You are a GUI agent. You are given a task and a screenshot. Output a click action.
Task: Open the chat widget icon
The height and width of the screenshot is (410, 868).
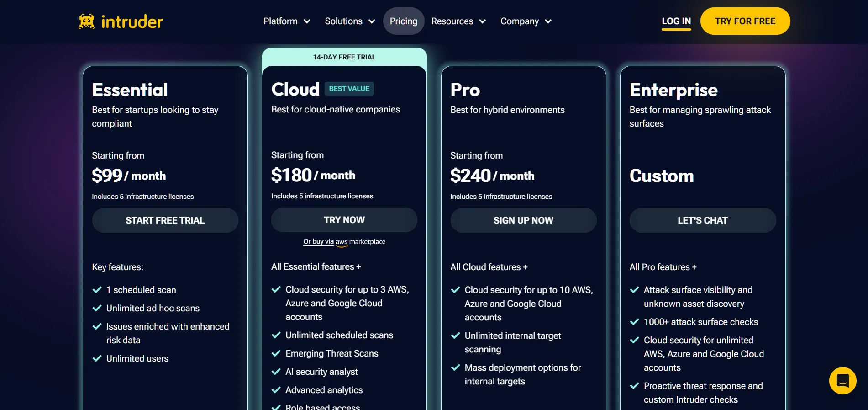tap(842, 380)
